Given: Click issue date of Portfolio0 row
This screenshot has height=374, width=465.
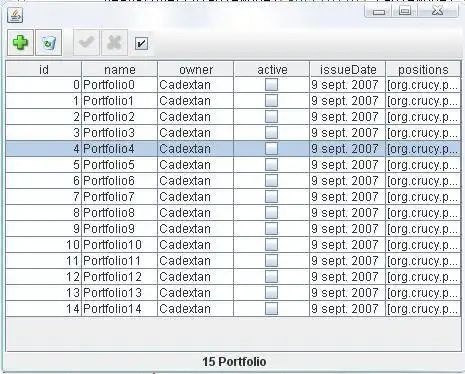Looking at the screenshot, I should (x=348, y=85).
